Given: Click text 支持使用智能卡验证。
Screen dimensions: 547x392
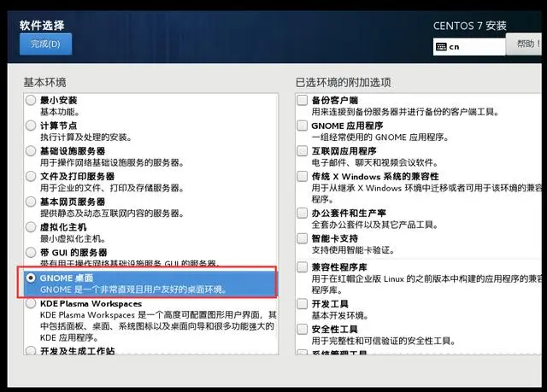Looking at the screenshot, I should pos(353,250).
